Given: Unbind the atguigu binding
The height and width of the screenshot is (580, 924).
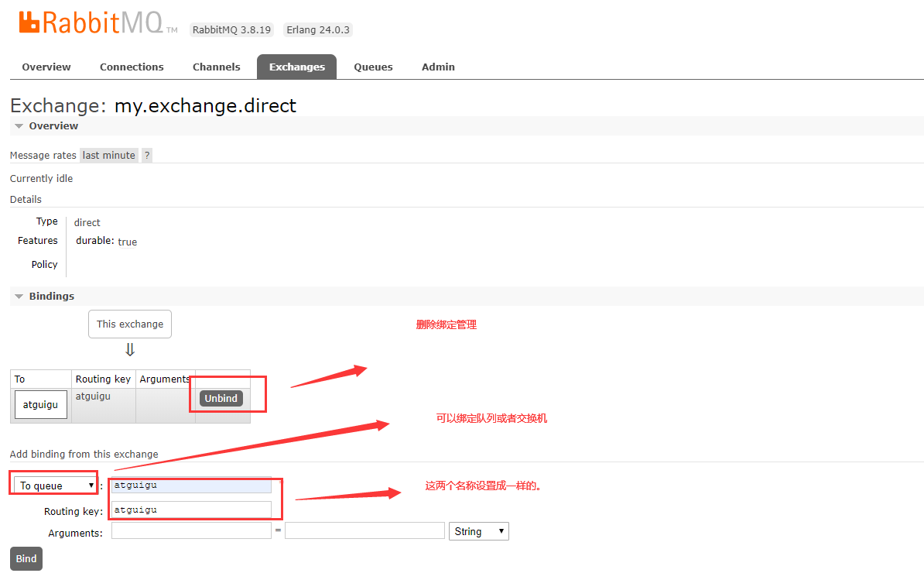Looking at the screenshot, I should tap(221, 399).
